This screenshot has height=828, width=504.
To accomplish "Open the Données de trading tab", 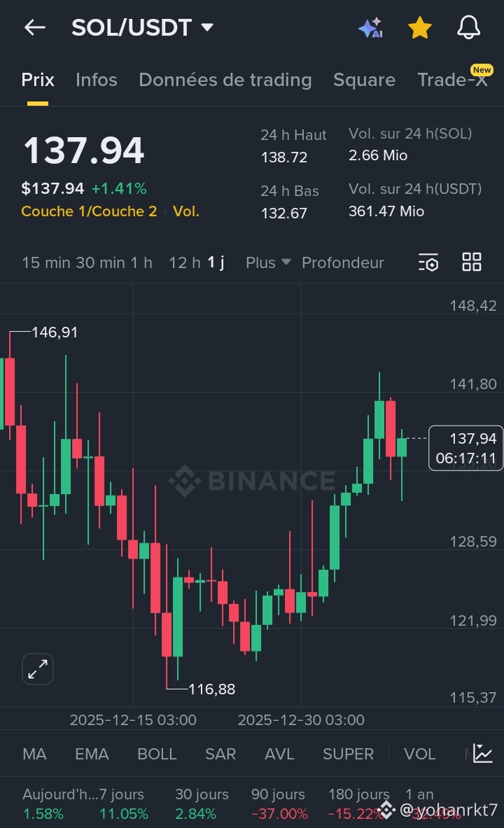I will pyautogui.click(x=225, y=80).
